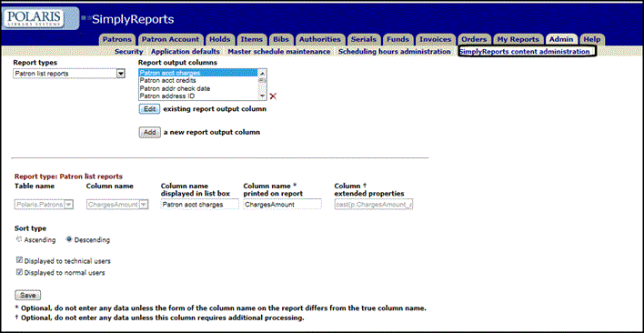Click Edit existing report output column button
This screenshot has width=644, height=333.
(149, 109)
